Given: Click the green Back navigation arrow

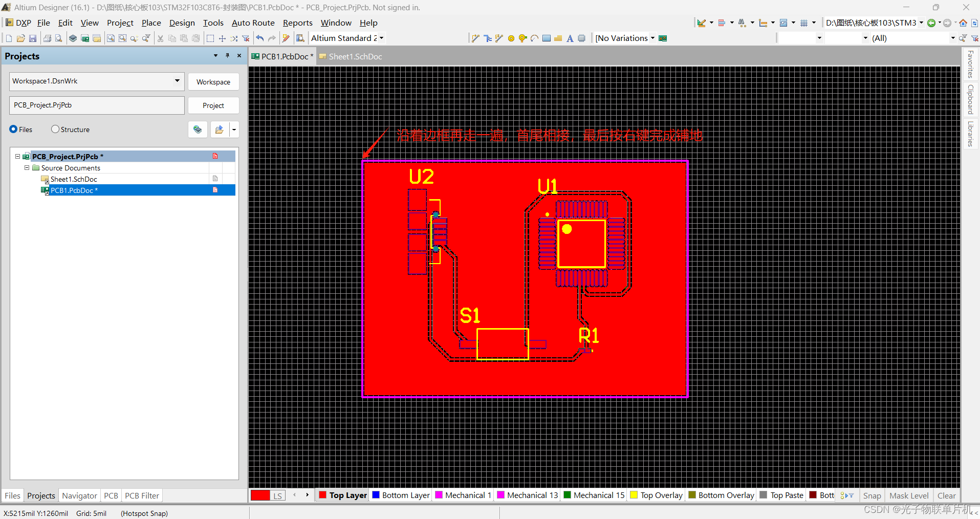Looking at the screenshot, I should [931, 23].
